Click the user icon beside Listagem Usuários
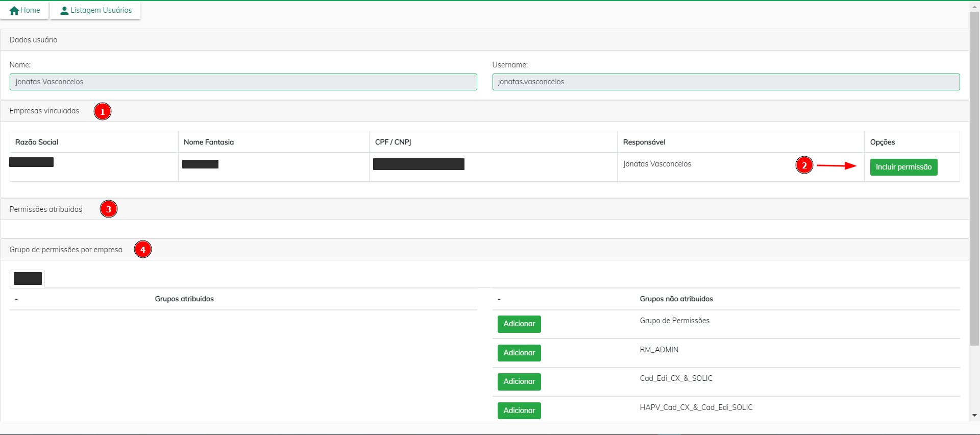The width and height of the screenshot is (980, 435). (64, 10)
